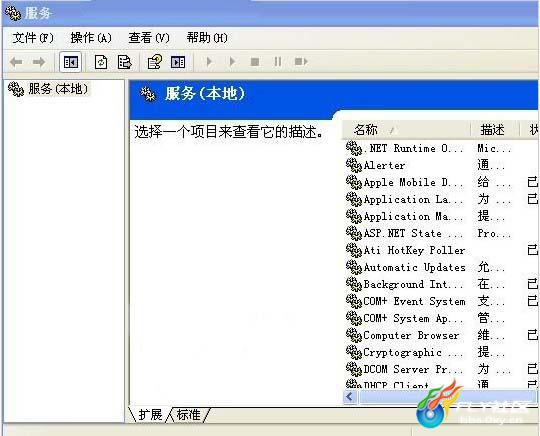Click the Start Service play button
Screen dimensions: 540x436
click(x=209, y=62)
